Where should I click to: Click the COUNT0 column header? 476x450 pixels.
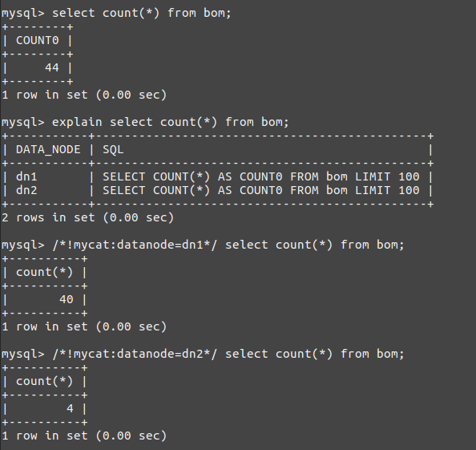38,40
